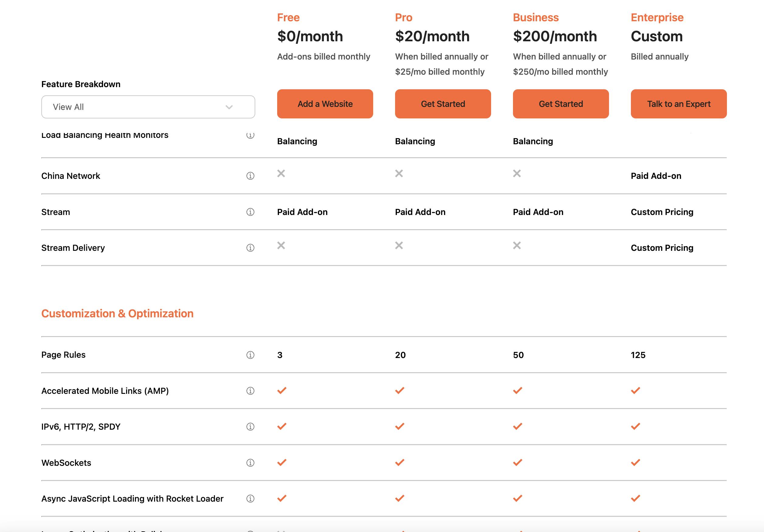Click the info icon for IPv6, HTTP/2, SPDY
The image size is (764, 532).
(x=250, y=427)
